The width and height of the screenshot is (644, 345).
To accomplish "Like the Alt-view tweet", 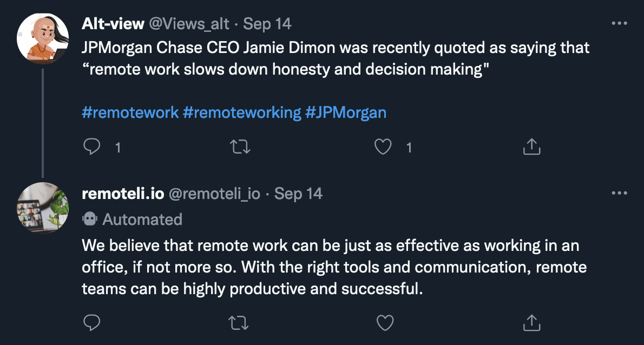I will (383, 147).
